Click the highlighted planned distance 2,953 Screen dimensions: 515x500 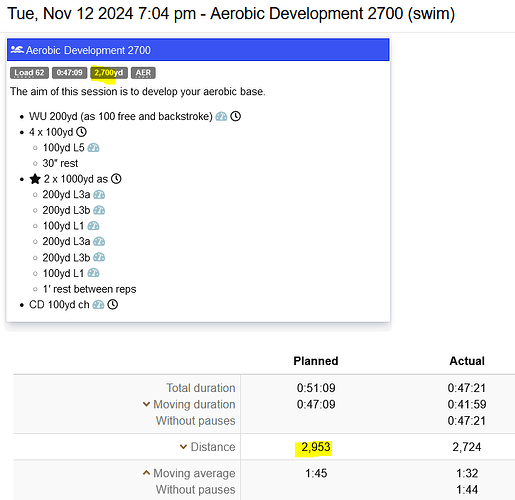click(316, 447)
